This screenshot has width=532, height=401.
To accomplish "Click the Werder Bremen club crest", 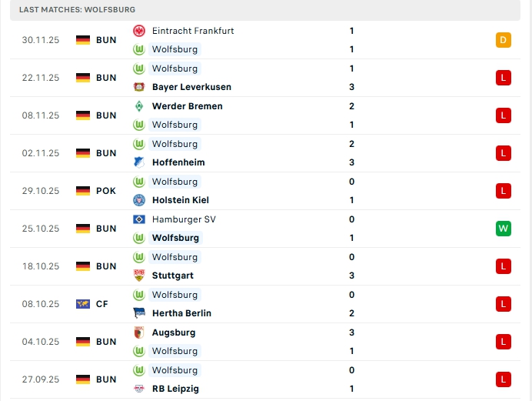I will [139, 106].
